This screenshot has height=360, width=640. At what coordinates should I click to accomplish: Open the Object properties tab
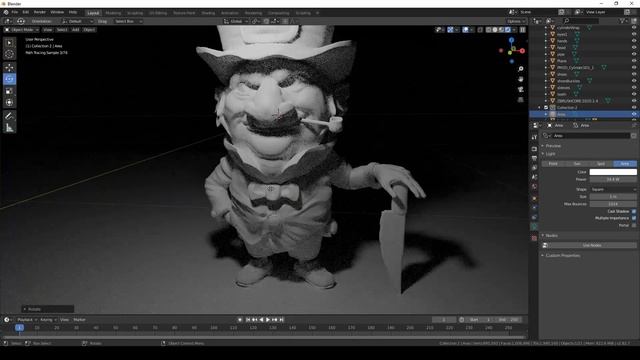click(x=534, y=199)
